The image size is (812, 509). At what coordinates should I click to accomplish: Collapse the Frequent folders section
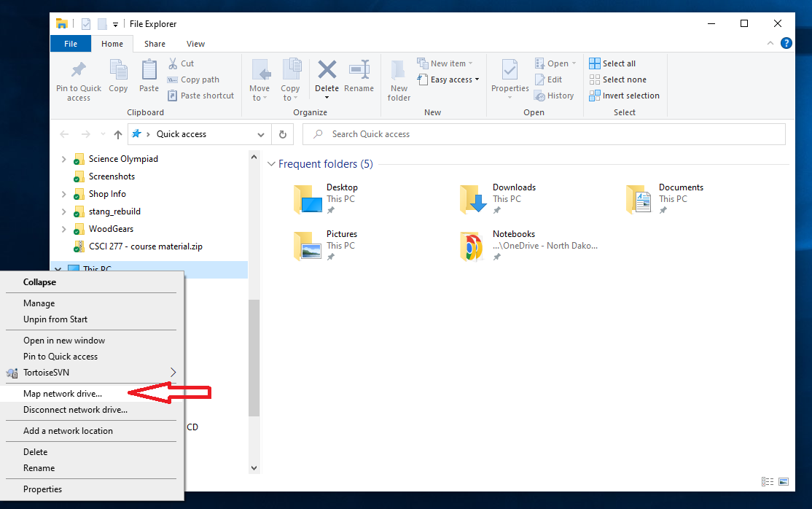tap(271, 164)
